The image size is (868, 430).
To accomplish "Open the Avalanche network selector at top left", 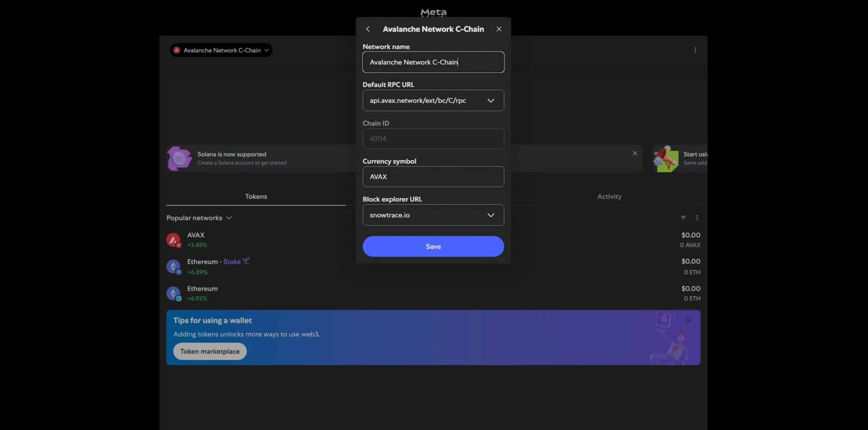I will pos(221,50).
